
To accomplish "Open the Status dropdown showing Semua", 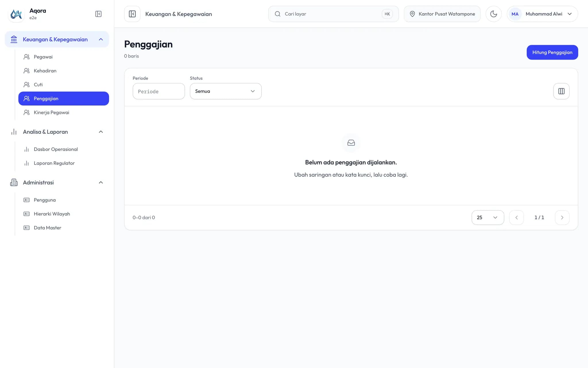I will coord(225,91).
